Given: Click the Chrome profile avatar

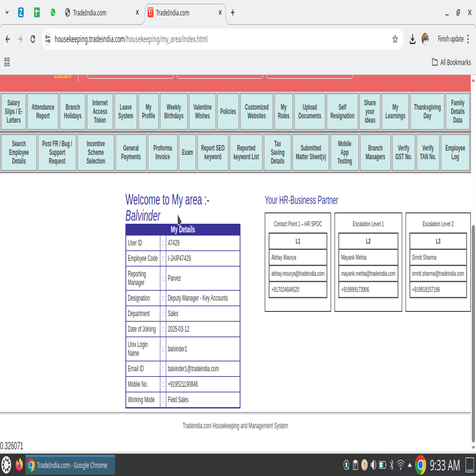Looking at the screenshot, I should [x=425, y=39].
